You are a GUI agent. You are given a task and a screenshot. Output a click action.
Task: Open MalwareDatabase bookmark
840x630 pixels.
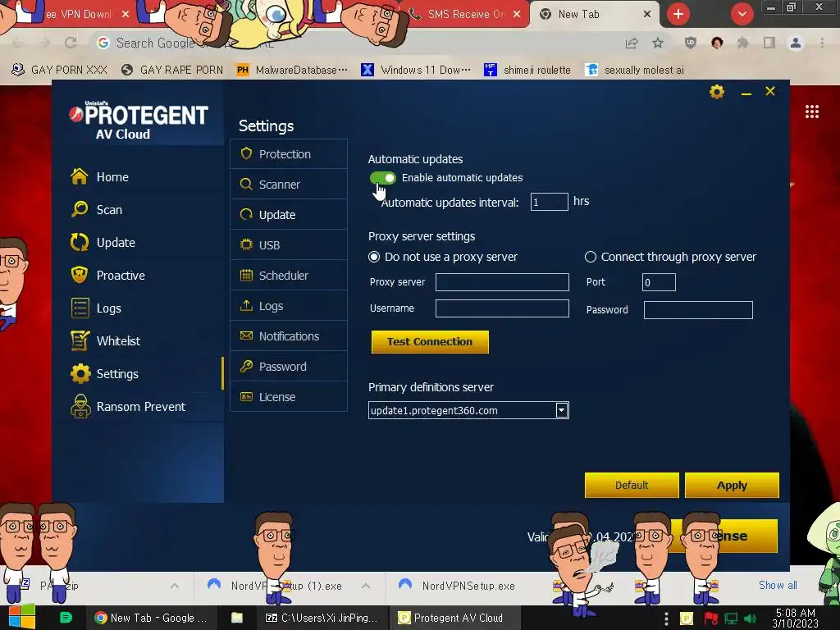point(292,70)
